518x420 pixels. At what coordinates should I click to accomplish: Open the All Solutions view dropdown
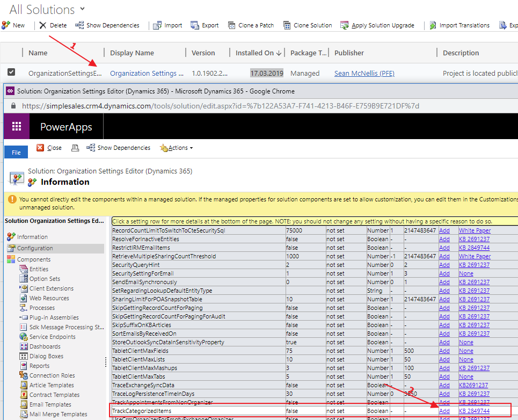click(x=82, y=9)
